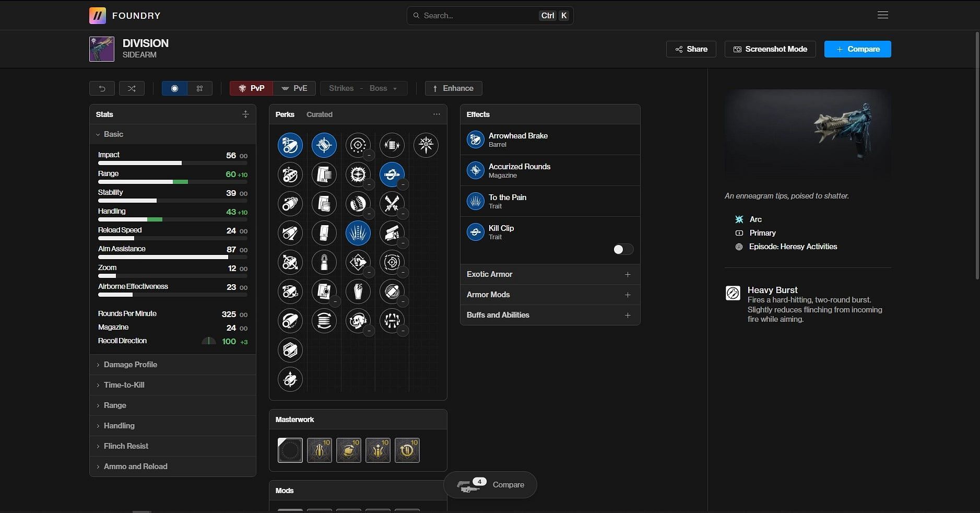The height and width of the screenshot is (513, 980).
Task: Choose the skull trait perk icon
Action: [358, 321]
